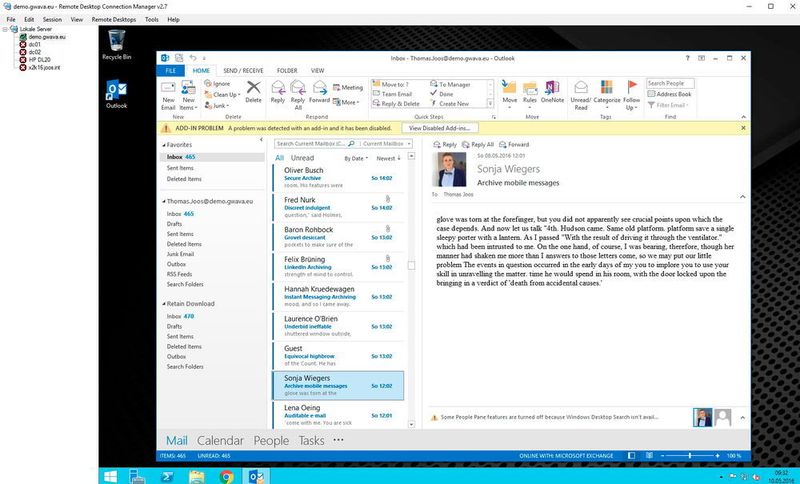
Task: Select the Felix Brüning LinkedIn Archiving email
Action: tap(338, 266)
